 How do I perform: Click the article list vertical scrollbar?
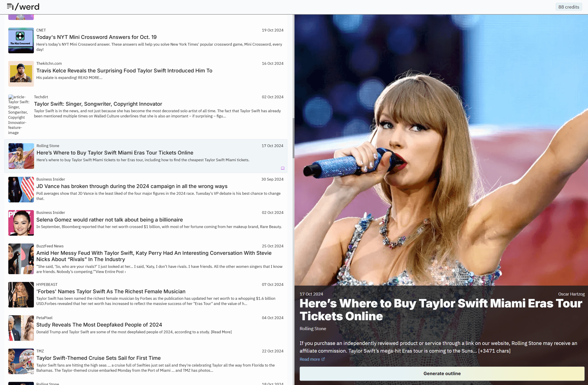coord(294,138)
